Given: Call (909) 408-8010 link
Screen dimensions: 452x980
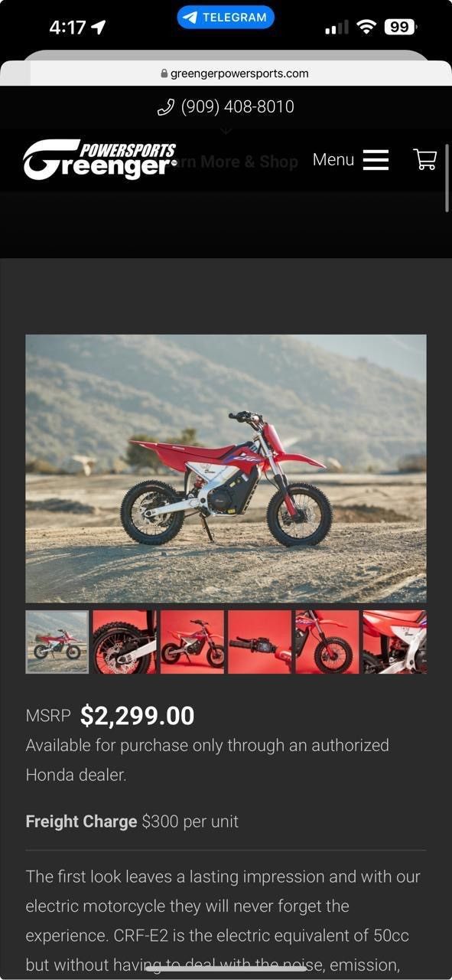Looking at the screenshot, I should tap(237, 106).
